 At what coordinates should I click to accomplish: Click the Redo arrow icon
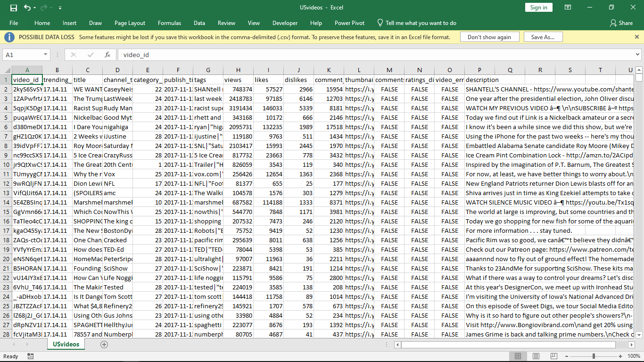(44, 8)
